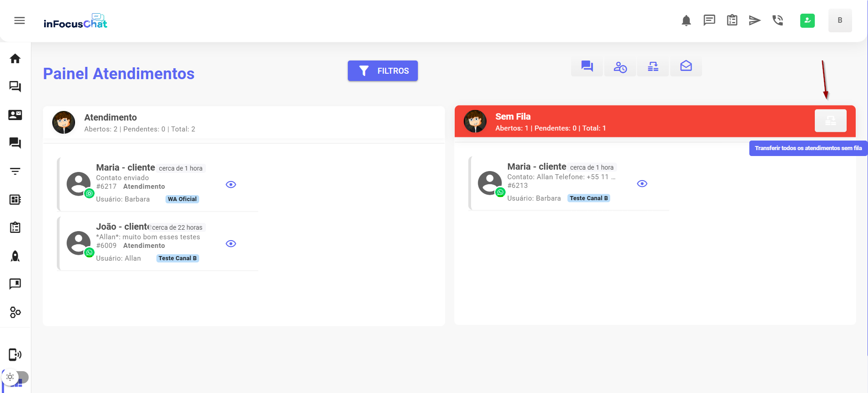Click the notifications bell icon
The width and height of the screenshot is (868, 393).
click(x=686, y=20)
